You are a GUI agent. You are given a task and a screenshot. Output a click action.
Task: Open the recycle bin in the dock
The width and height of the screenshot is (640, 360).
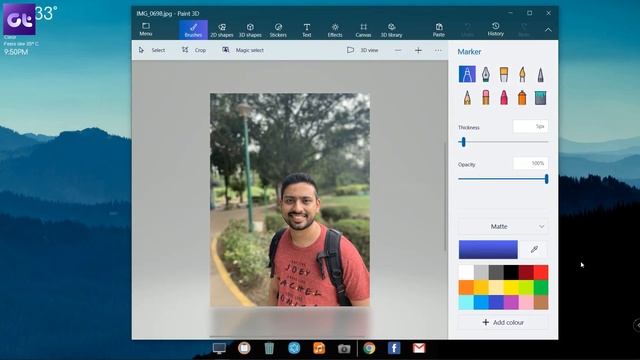tap(269, 348)
